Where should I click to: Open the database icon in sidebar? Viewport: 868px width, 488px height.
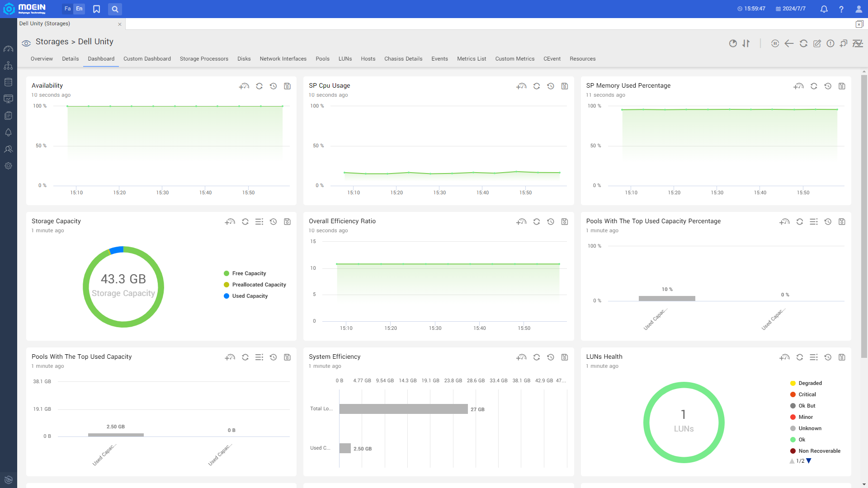(8, 82)
